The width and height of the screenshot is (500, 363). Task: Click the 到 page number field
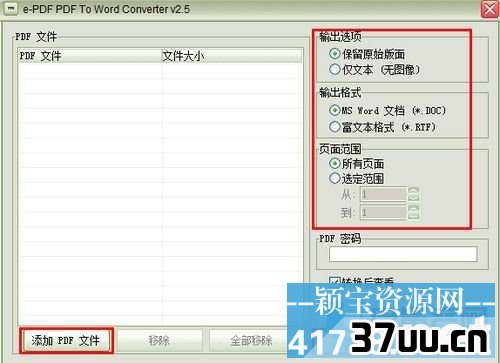pos(383,213)
